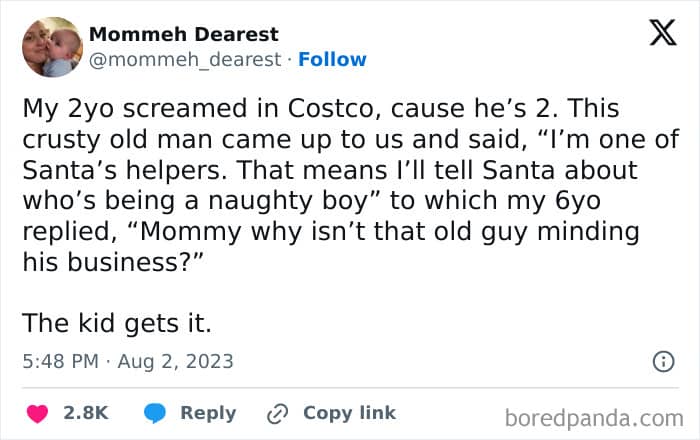Follow the mommeh_dearest account

332,60
